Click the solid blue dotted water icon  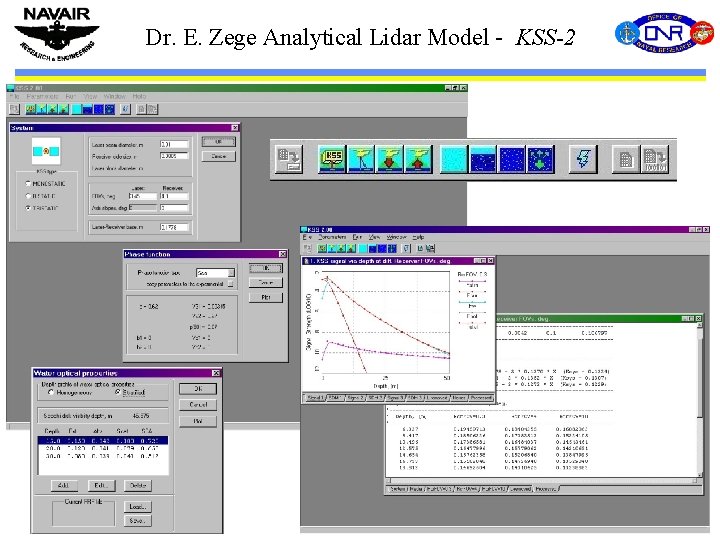(x=512, y=159)
